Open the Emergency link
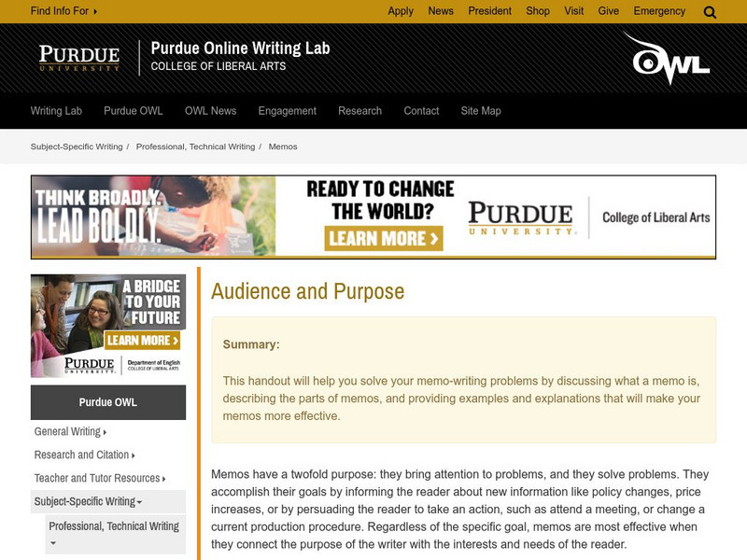 (659, 11)
